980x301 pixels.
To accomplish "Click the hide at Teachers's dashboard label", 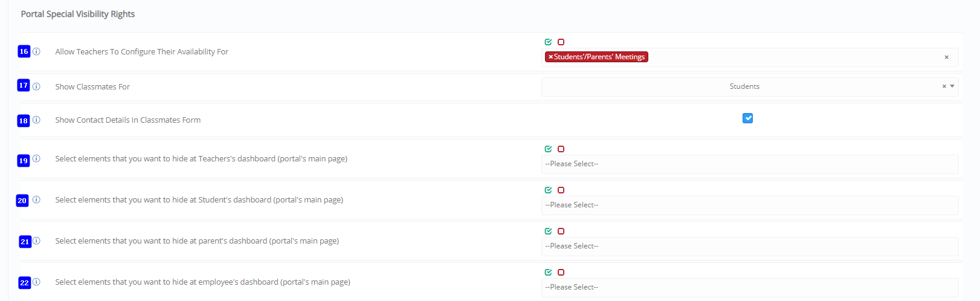I will click(201, 158).
